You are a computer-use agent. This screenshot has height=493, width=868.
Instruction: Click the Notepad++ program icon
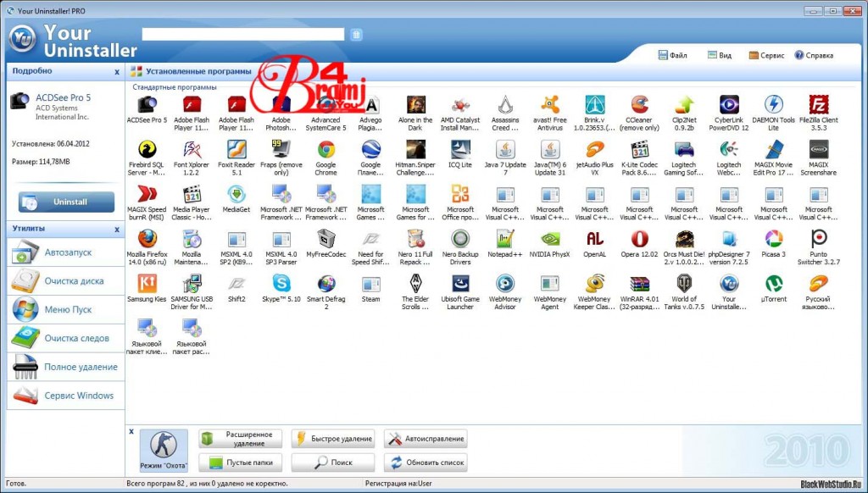tap(505, 239)
